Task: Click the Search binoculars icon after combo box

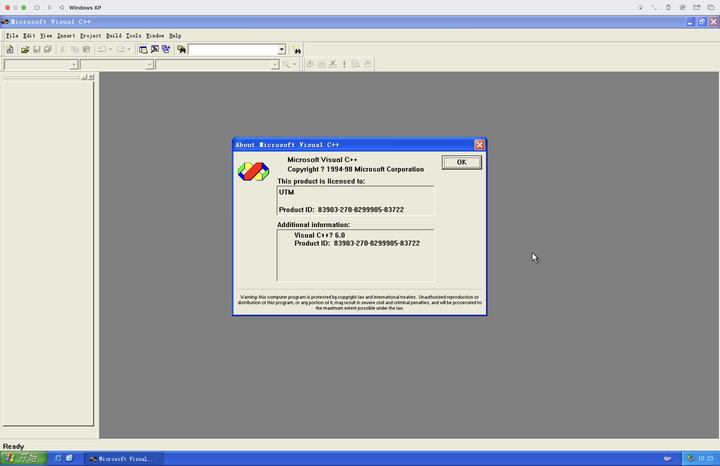Action: pyautogui.click(x=297, y=50)
